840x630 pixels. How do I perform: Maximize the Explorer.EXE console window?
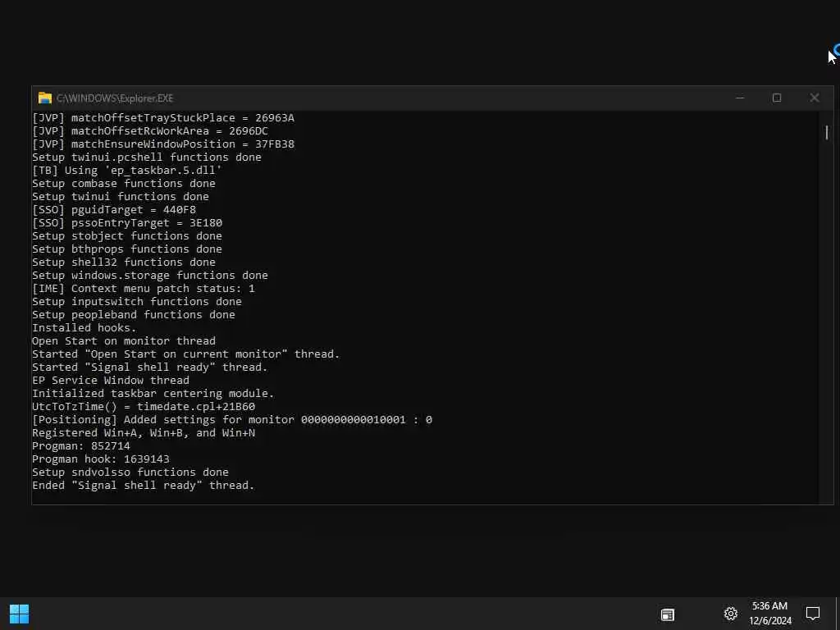coord(777,98)
